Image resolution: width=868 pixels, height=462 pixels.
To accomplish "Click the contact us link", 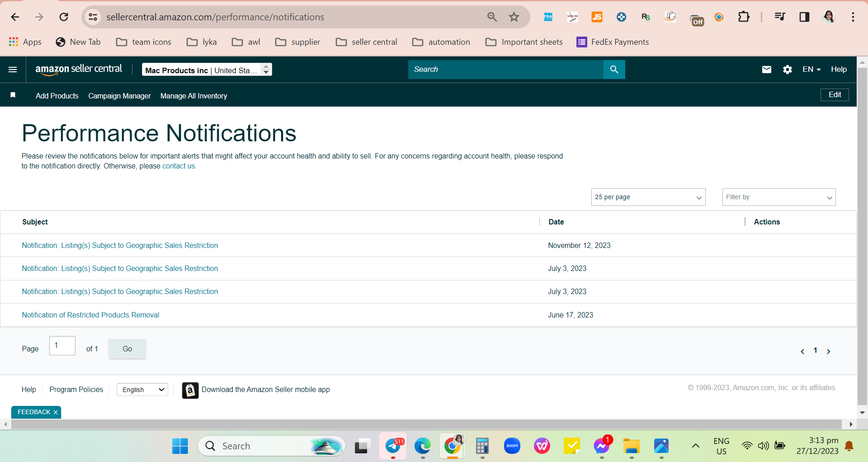I will click(x=179, y=166).
